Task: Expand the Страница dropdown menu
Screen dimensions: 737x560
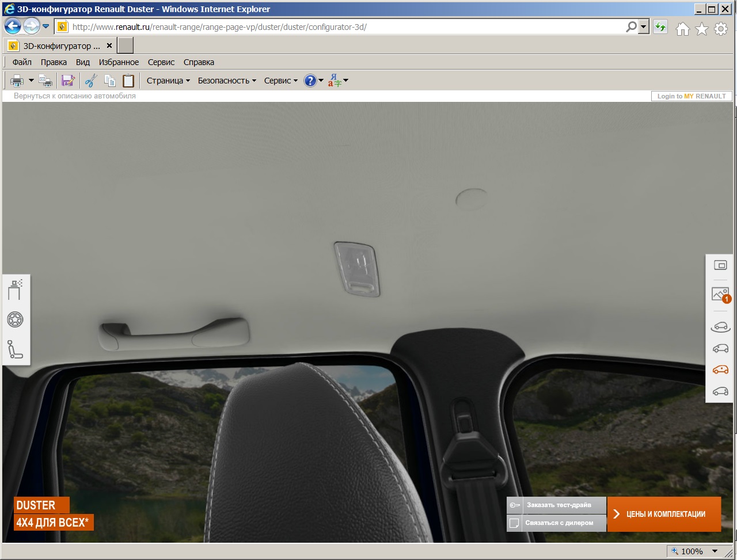Action: [x=168, y=81]
